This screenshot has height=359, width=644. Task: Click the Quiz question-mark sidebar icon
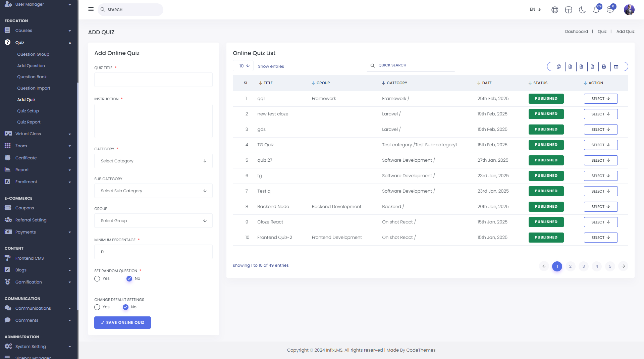point(7,42)
